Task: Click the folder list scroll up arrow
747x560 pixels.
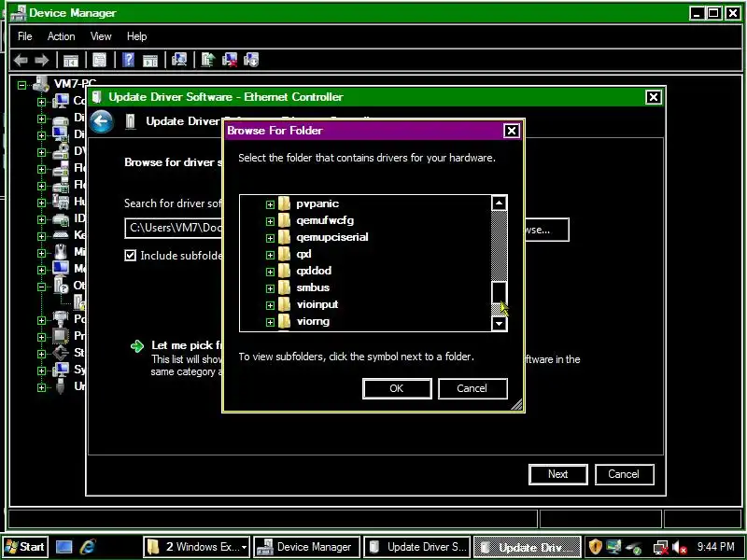Action: [x=499, y=203]
